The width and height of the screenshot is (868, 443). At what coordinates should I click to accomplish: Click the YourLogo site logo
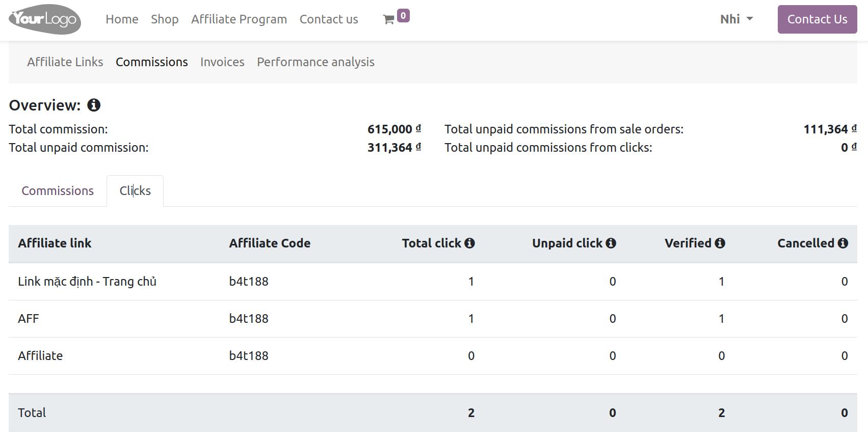point(45,19)
